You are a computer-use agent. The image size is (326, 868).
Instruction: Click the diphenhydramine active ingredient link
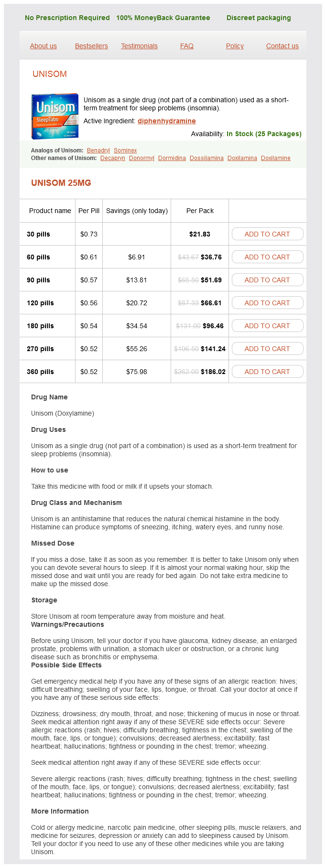pyautogui.click(x=166, y=121)
